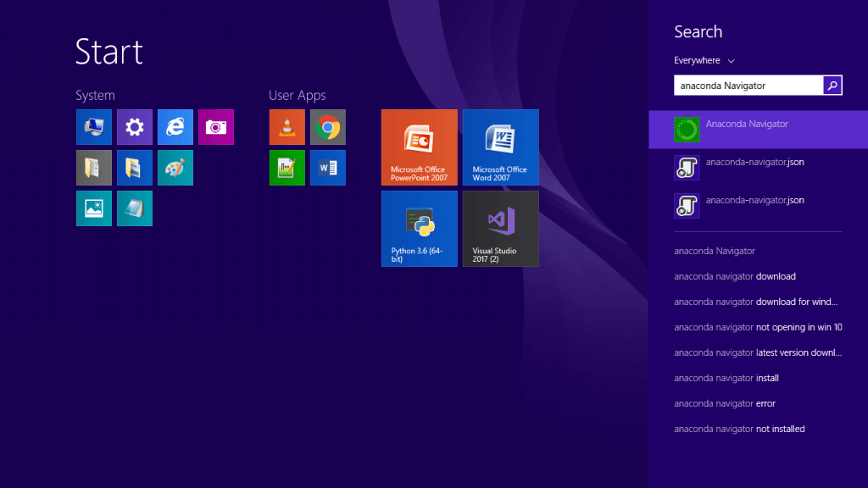Choose 'anaconda navigator download' suggestion

(735, 276)
